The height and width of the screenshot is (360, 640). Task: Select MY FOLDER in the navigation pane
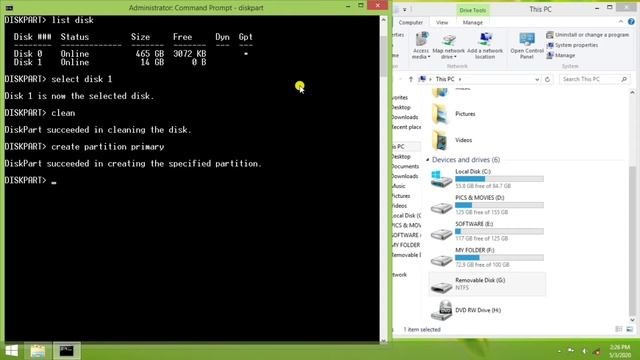[x=406, y=245]
